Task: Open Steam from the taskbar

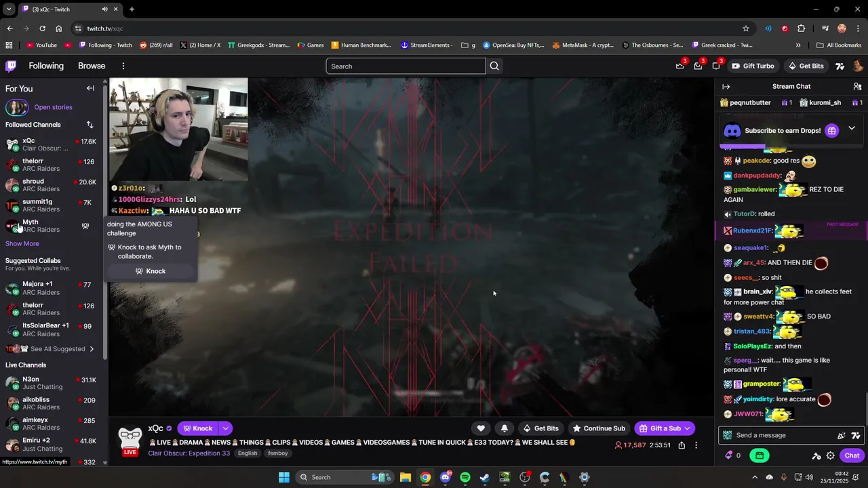Action: pyautogui.click(x=485, y=477)
